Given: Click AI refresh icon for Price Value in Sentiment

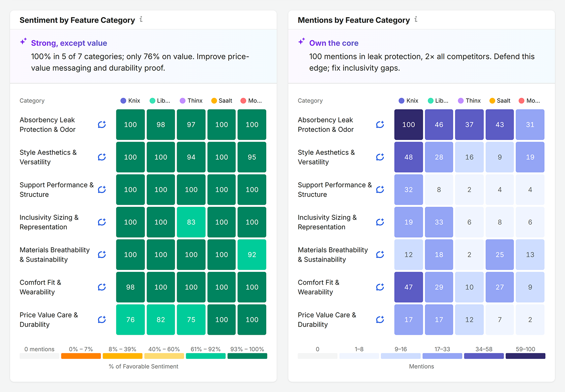Looking at the screenshot, I should coord(102,320).
